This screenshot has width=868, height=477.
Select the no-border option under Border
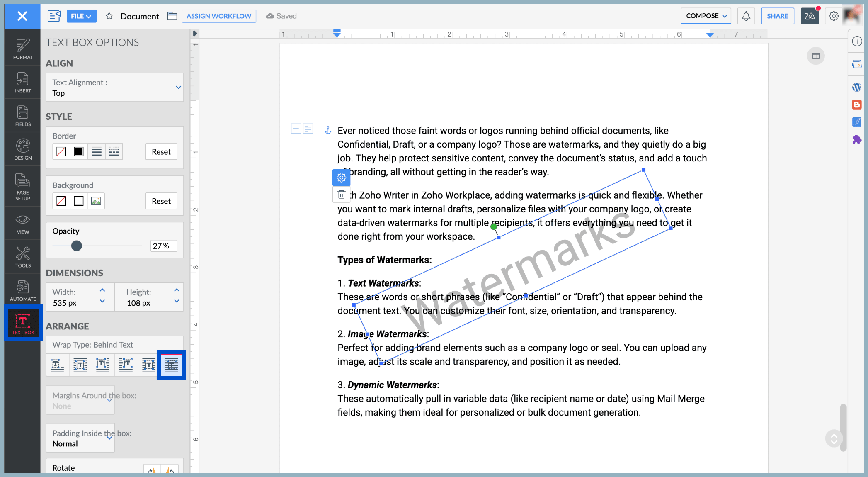[61, 151]
